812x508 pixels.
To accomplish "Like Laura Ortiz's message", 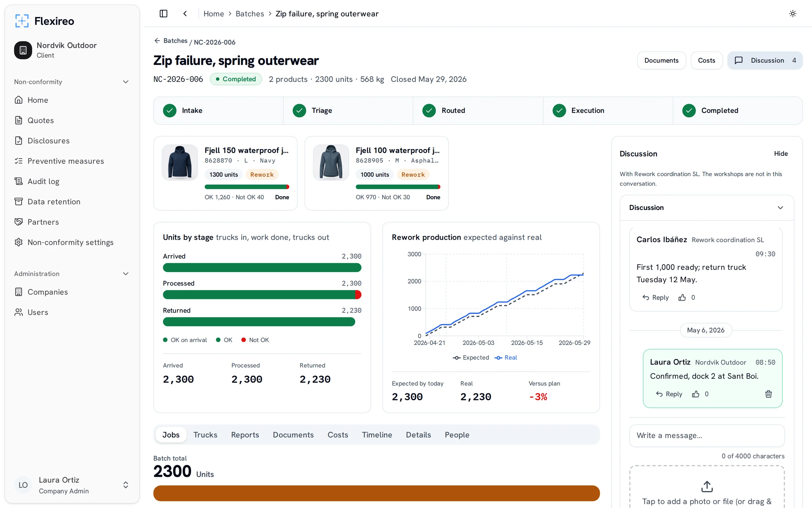I will tap(696, 394).
